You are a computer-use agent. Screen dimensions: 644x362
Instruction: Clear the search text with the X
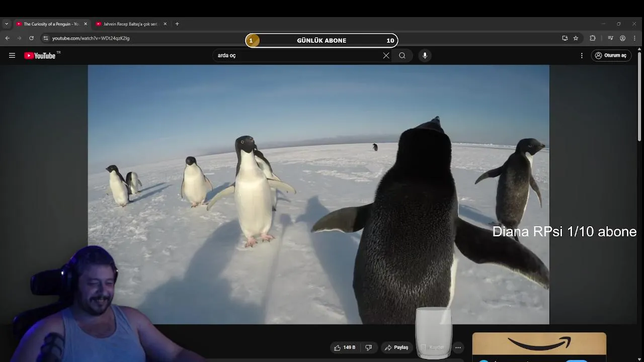(x=386, y=56)
